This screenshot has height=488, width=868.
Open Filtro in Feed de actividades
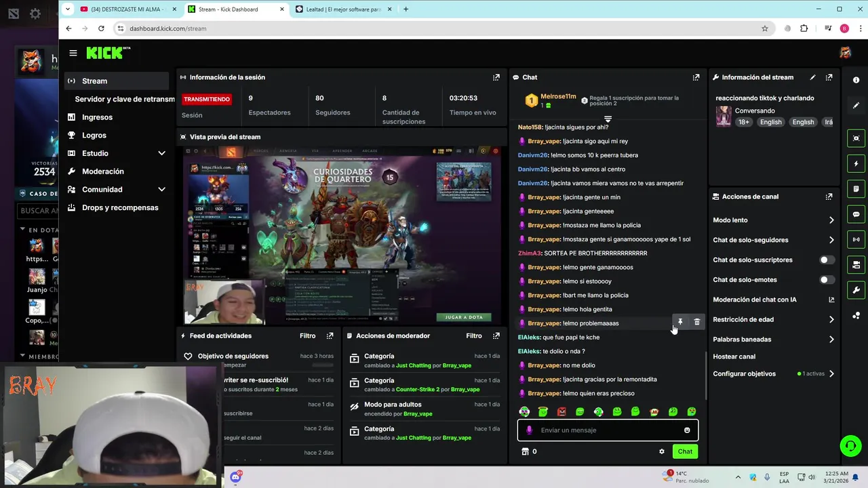point(307,335)
